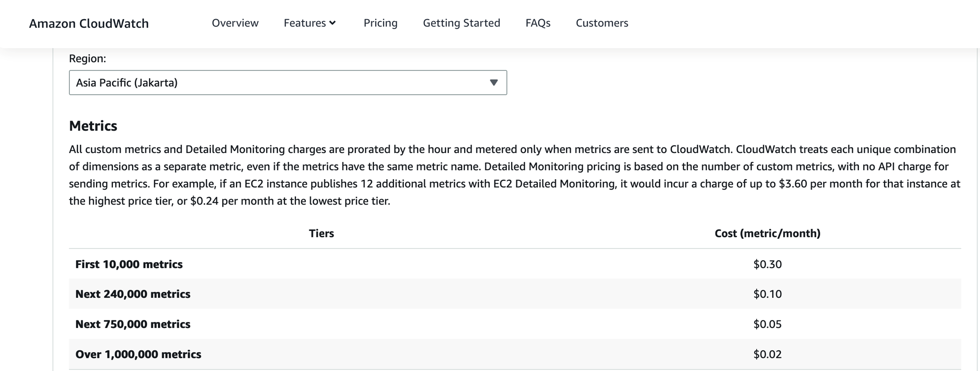Click the $0.05 cost value
This screenshot has width=980, height=371.
pyautogui.click(x=767, y=324)
